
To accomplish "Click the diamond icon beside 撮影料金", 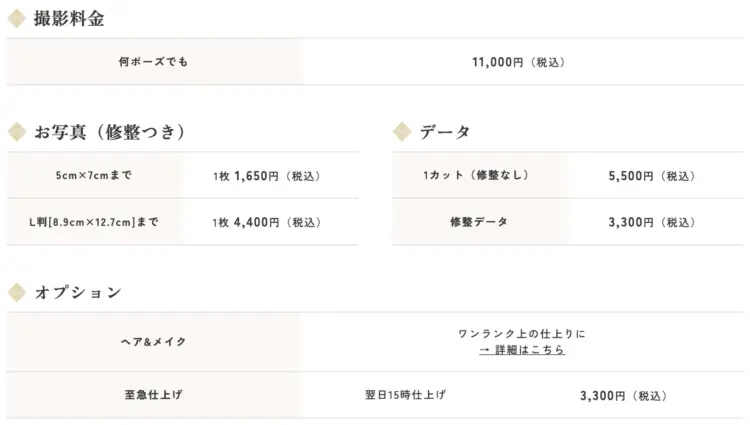I will click(17, 18).
